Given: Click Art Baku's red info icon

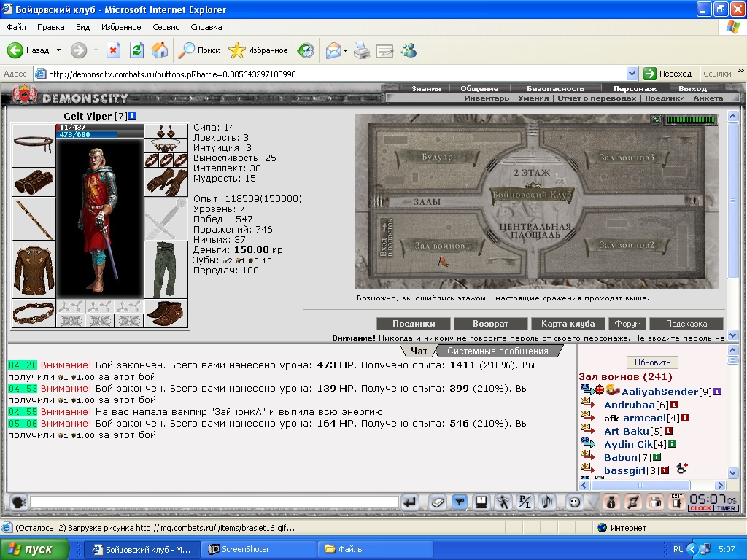Looking at the screenshot, I should click(x=668, y=431).
